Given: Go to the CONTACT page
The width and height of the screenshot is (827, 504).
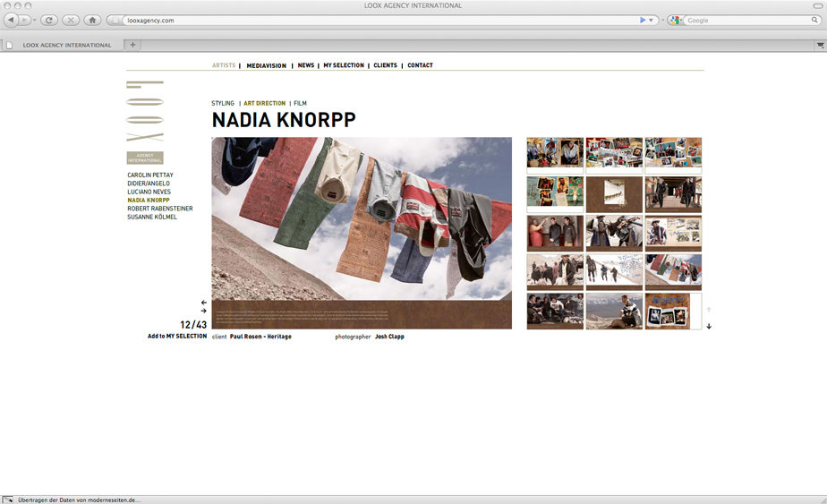Looking at the screenshot, I should pos(420,65).
